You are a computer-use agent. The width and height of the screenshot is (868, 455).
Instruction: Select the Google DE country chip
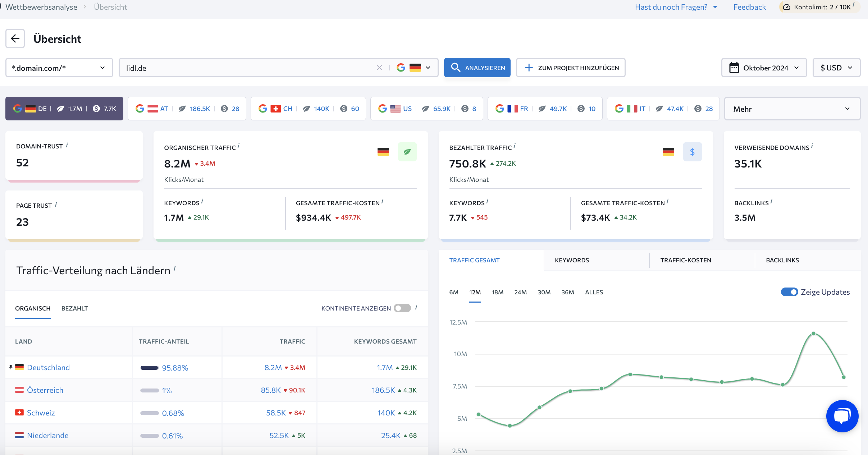[x=64, y=109]
